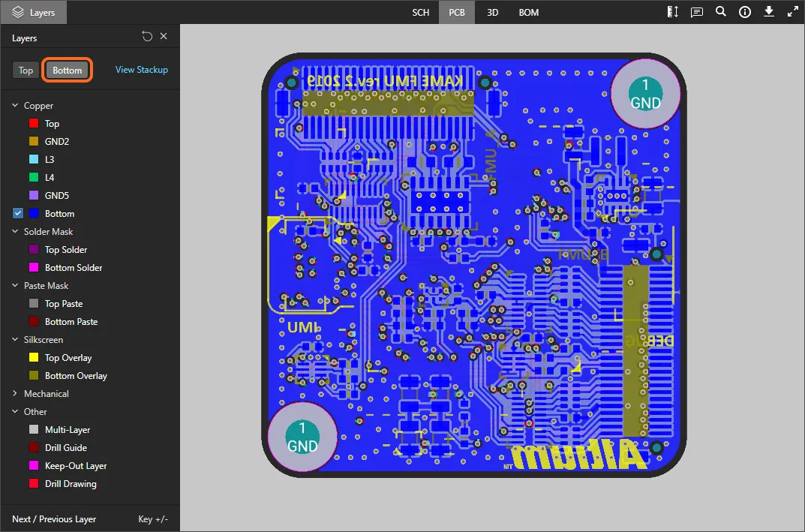This screenshot has height=532, width=805.
Task: Click the GND2 layer color swatch
Action: click(x=34, y=141)
